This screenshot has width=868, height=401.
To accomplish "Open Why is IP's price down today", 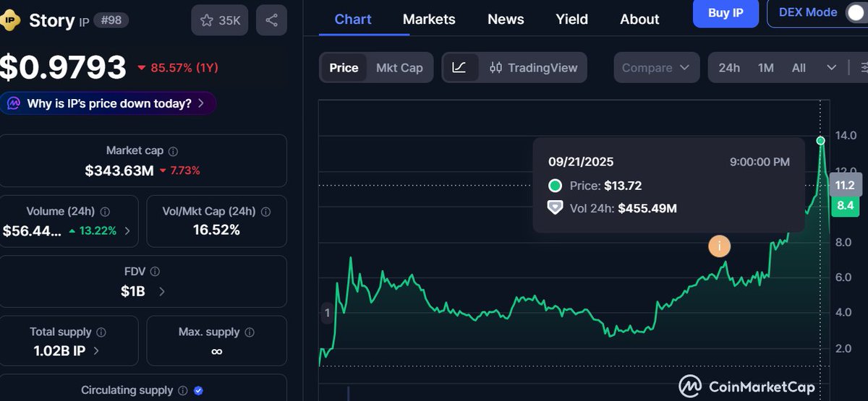I will [108, 103].
